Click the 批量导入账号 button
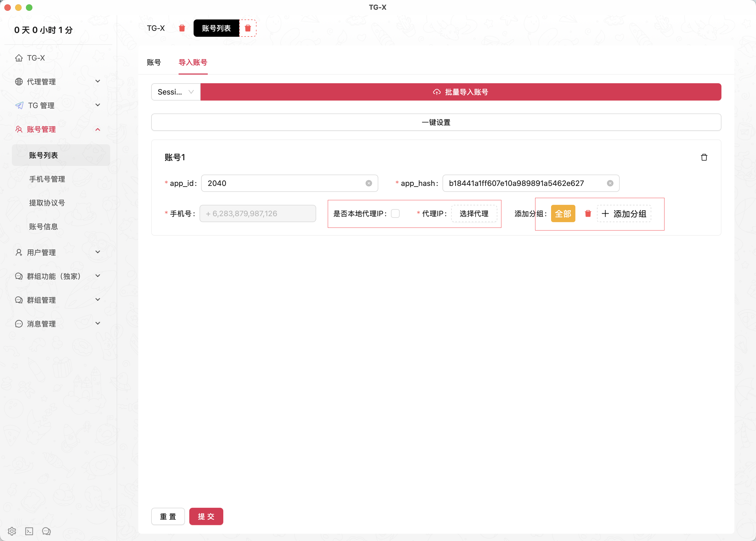The image size is (756, 541). pos(461,92)
